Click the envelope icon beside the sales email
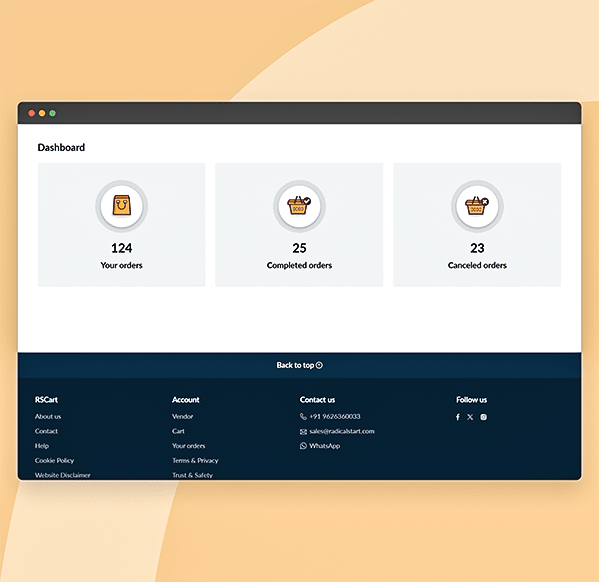The image size is (599, 582). (303, 431)
